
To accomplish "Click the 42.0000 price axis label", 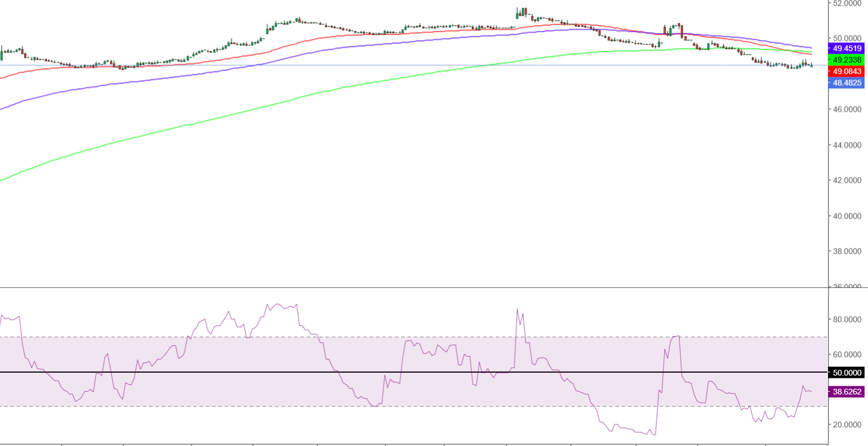I will pos(848,180).
